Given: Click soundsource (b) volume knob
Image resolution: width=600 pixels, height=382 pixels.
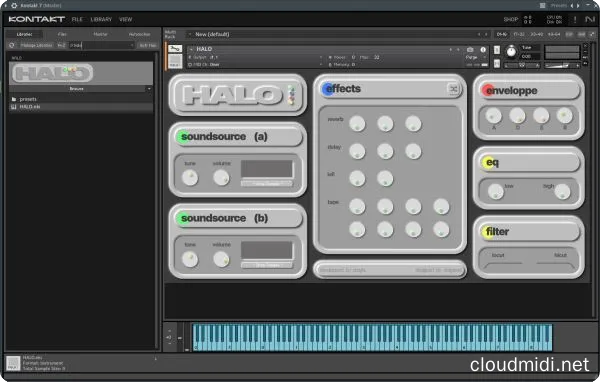Looking at the screenshot, I should 221,259.
